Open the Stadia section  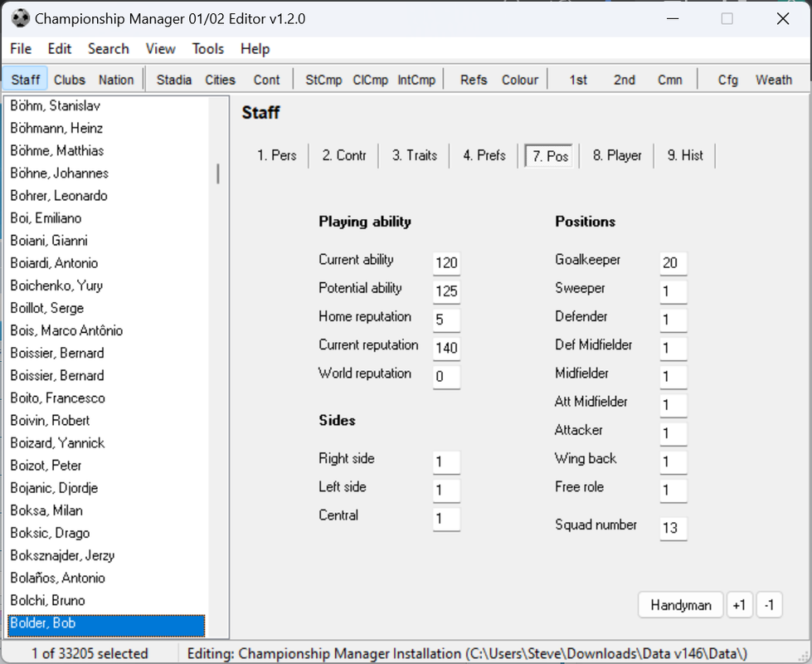click(174, 80)
